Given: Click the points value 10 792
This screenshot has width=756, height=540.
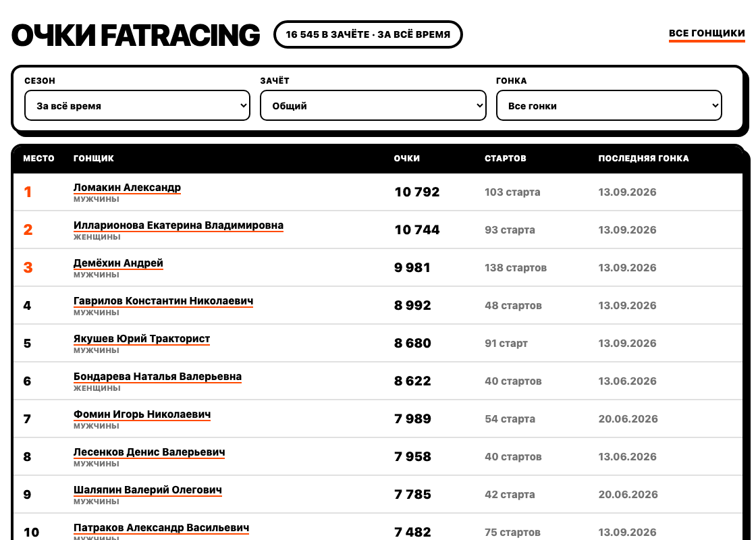Looking at the screenshot, I should click(x=417, y=192).
